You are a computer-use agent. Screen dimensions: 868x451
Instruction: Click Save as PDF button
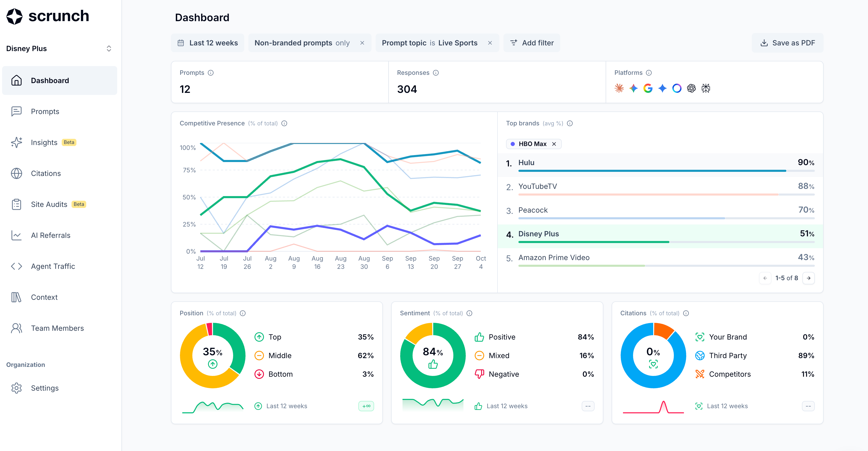[787, 43]
